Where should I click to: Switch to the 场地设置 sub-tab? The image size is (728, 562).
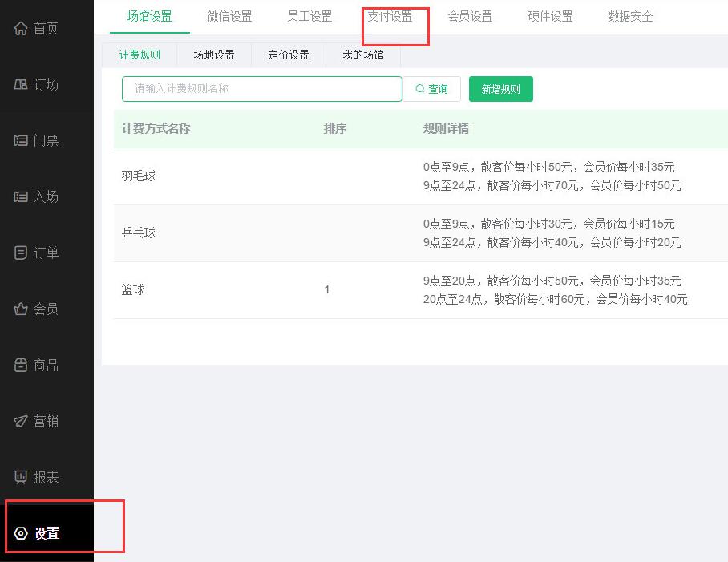pyautogui.click(x=214, y=55)
